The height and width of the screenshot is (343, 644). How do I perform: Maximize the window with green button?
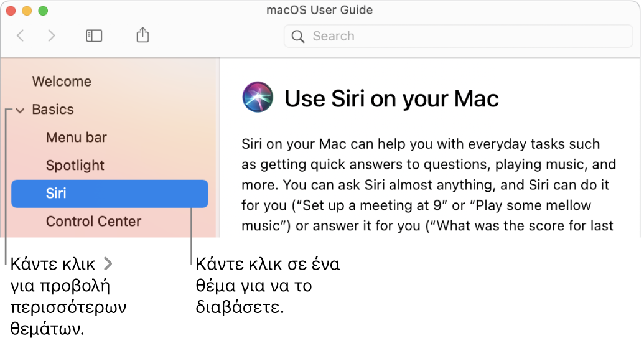pyautogui.click(x=43, y=11)
